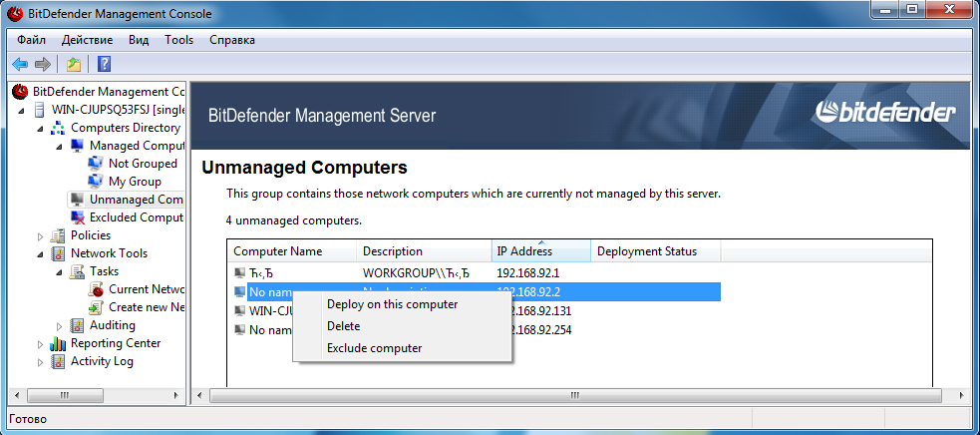This screenshot has width=980, height=435.
Task: Select the BitDefender Management Console root node
Action: pos(109,92)
